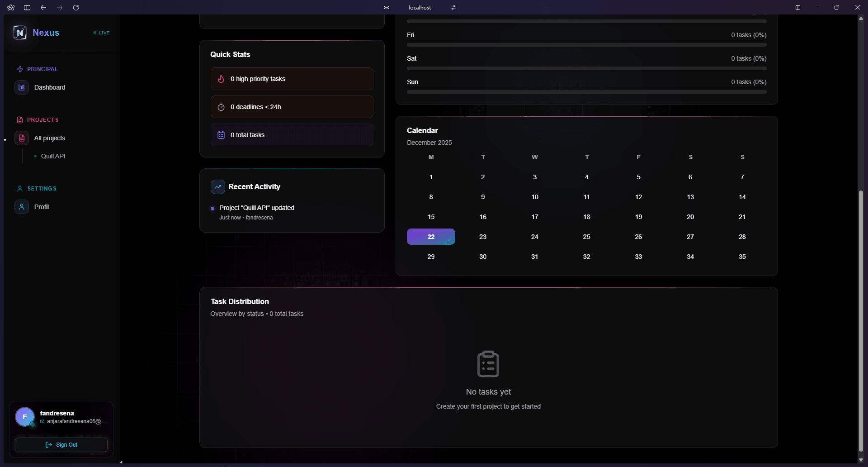This screenshot has width=868, height=467.
Task: Click the Profil user icon
Action: (22, 207)
